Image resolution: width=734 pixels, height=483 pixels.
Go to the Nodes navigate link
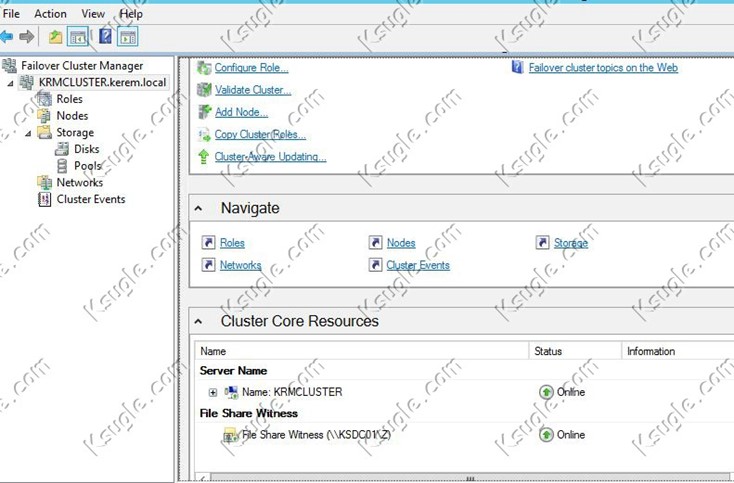click(x=401, y=243)
